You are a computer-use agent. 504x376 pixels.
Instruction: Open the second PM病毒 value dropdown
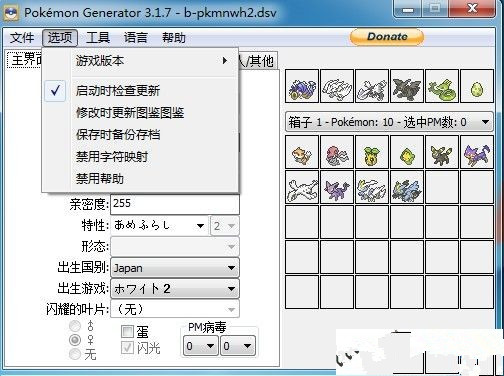pos(237,346)
